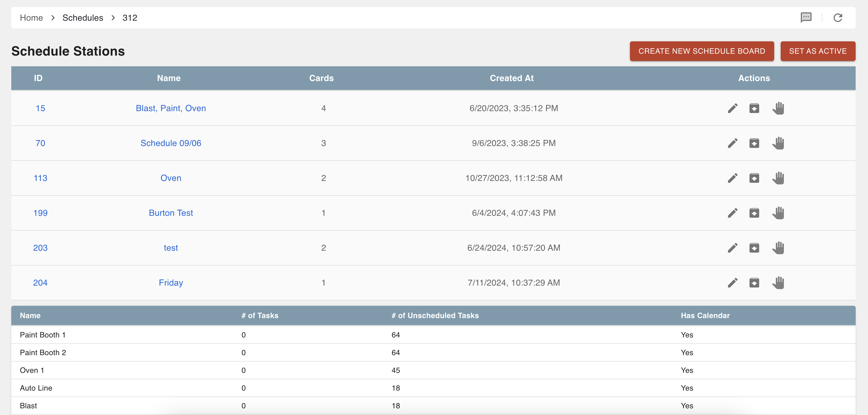Edit the Friday station row
The width and height of the screenshot is (868, 415).
coord(733,283)
